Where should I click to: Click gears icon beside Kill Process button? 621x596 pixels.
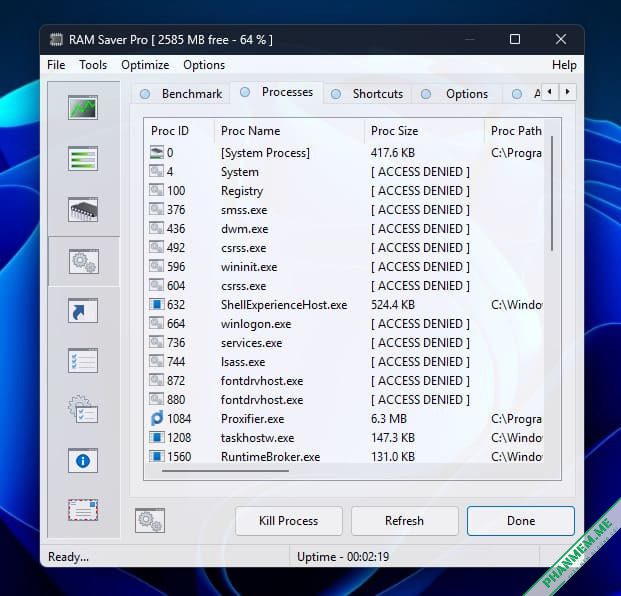pyautogui.click(x=150, y=520)
